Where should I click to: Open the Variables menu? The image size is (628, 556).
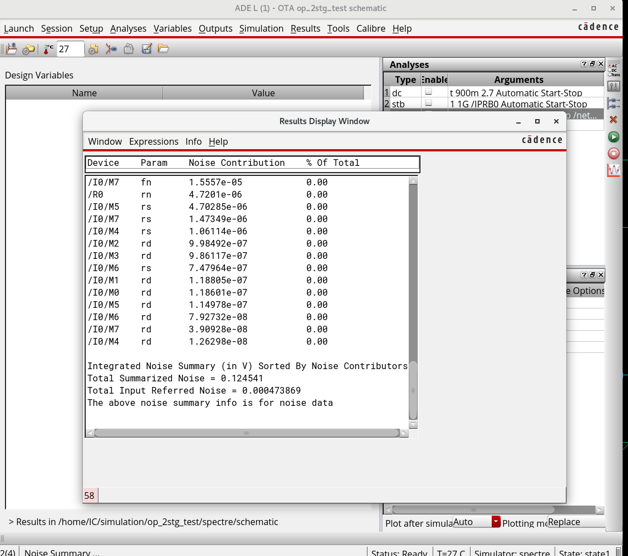tap(172, 28)
